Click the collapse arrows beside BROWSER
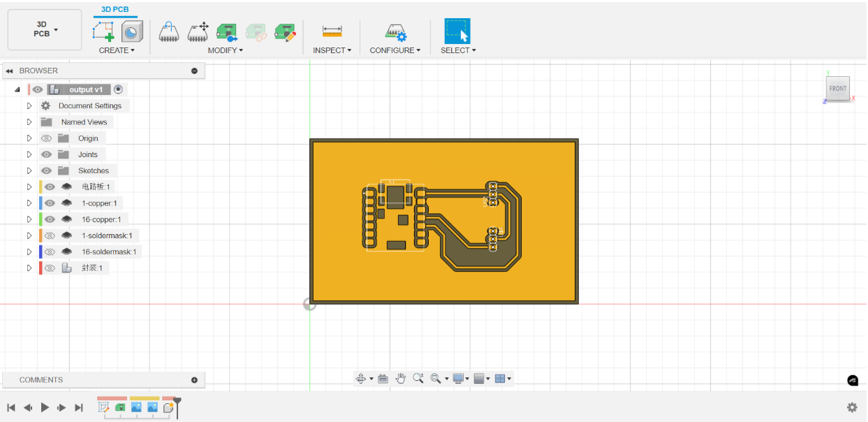Viewport: 868px width, 422px height. tap(10, 71)
